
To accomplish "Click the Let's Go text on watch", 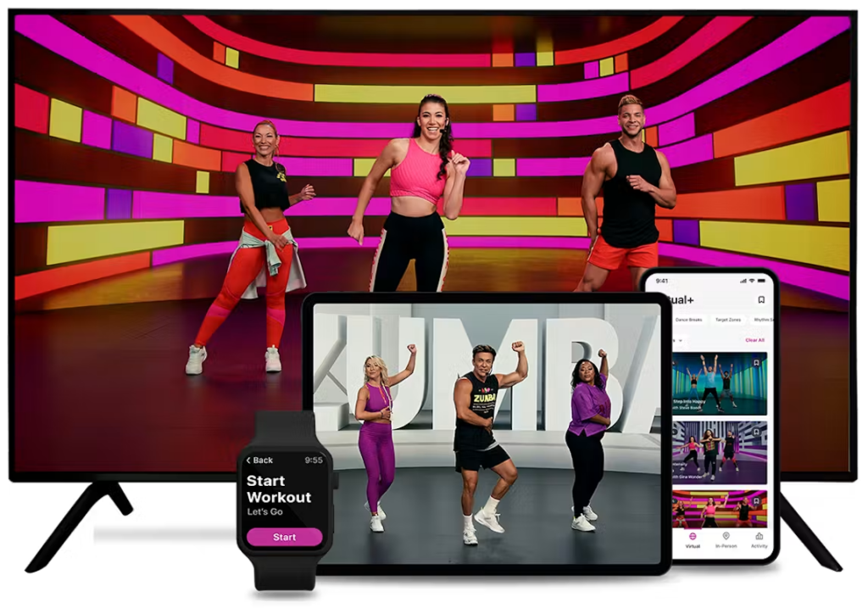I will click(264, 511).
